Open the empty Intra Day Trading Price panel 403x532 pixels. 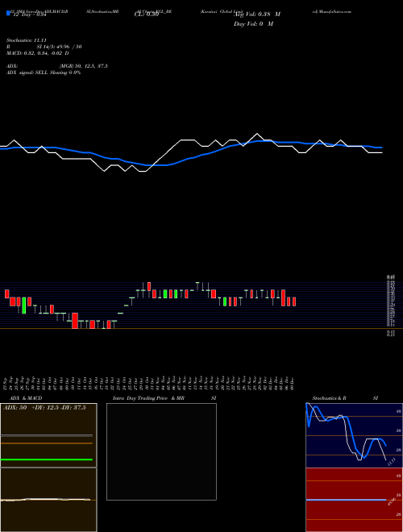tap(161, 451)
